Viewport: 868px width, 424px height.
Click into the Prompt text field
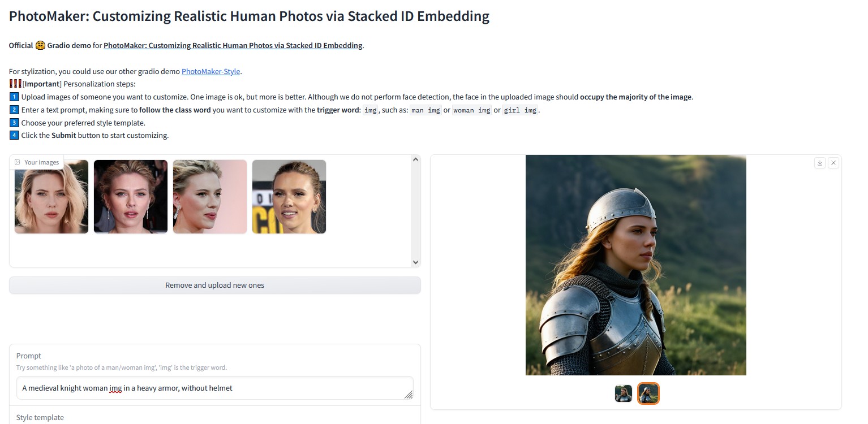pyautogui.click(x=215, y=388)
